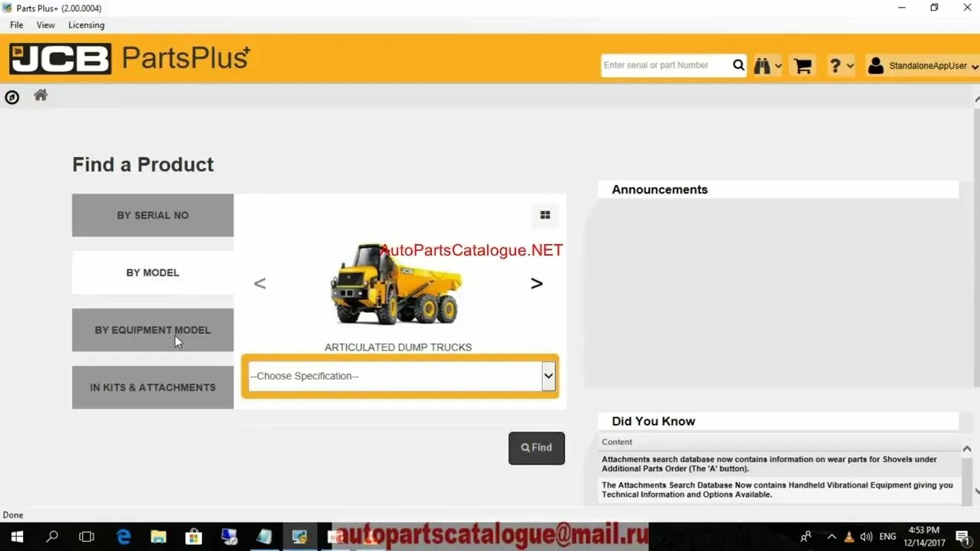Click serial or part number search field
The height and width of the screenshot is (551, 980).
point(665,65)
